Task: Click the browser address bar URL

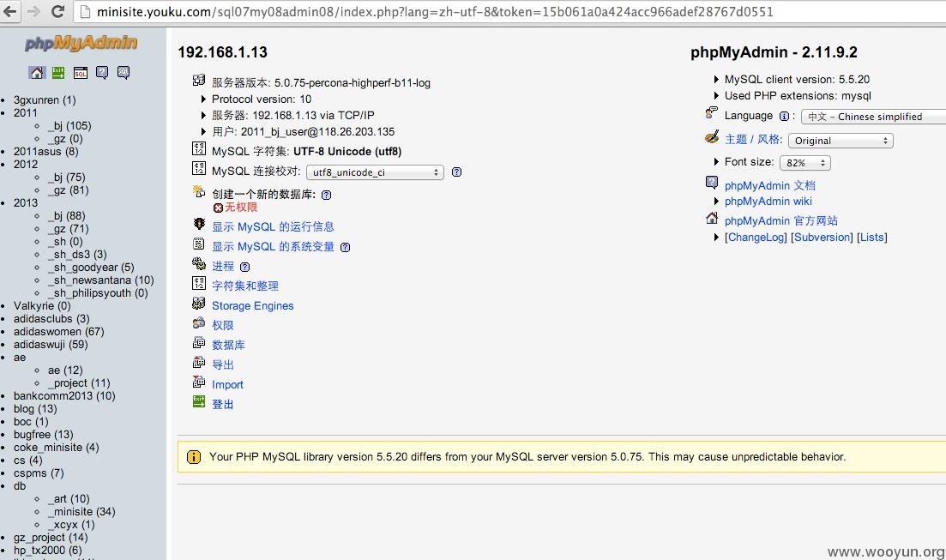Action: click(x=434, y=11)
